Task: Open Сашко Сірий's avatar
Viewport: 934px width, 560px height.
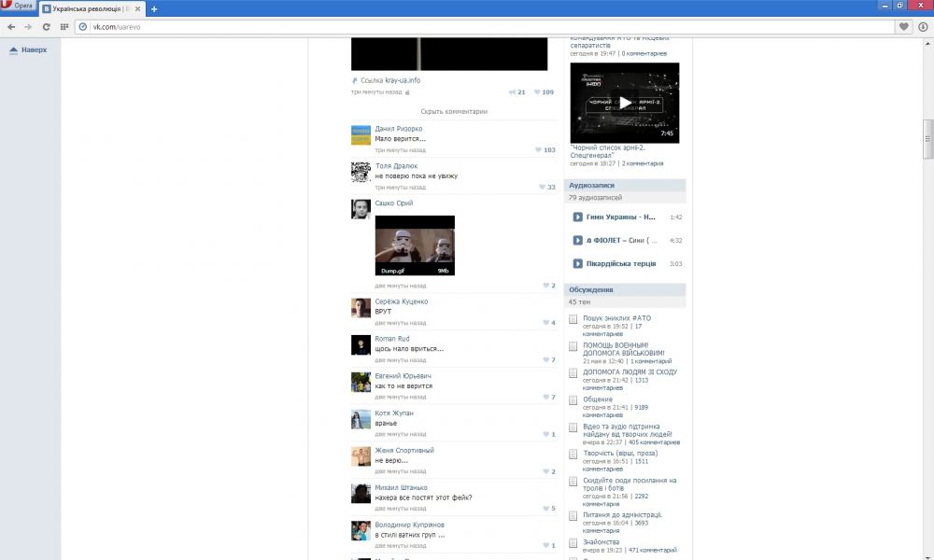Action: 361,209
